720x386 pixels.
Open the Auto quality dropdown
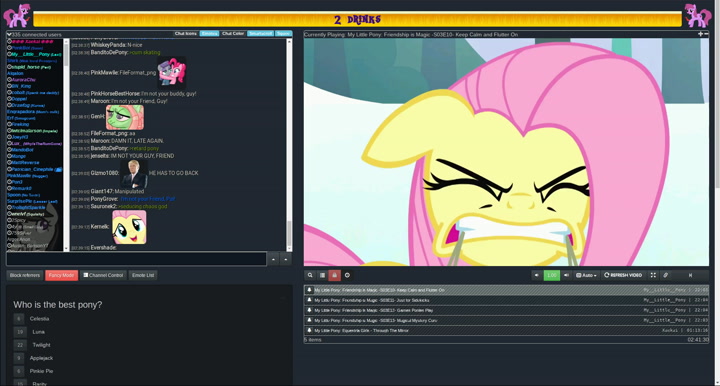click(586, 275)
